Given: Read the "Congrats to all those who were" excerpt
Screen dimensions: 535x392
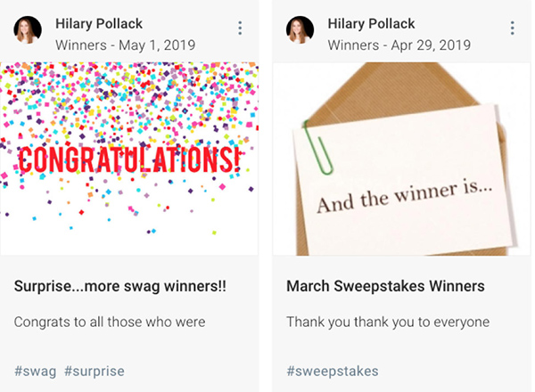Looking at the screenshot, I should pyautogui.click(x=110, y=322).
